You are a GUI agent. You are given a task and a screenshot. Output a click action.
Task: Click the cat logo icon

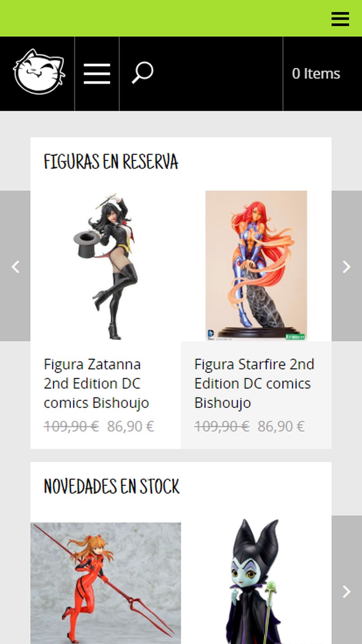[39, 72]
